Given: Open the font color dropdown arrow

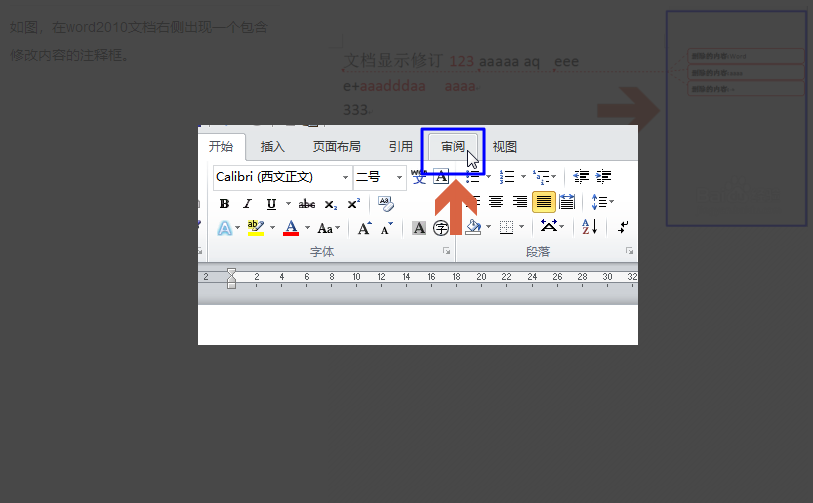Looking at the screenshot, I should [307, 228].
